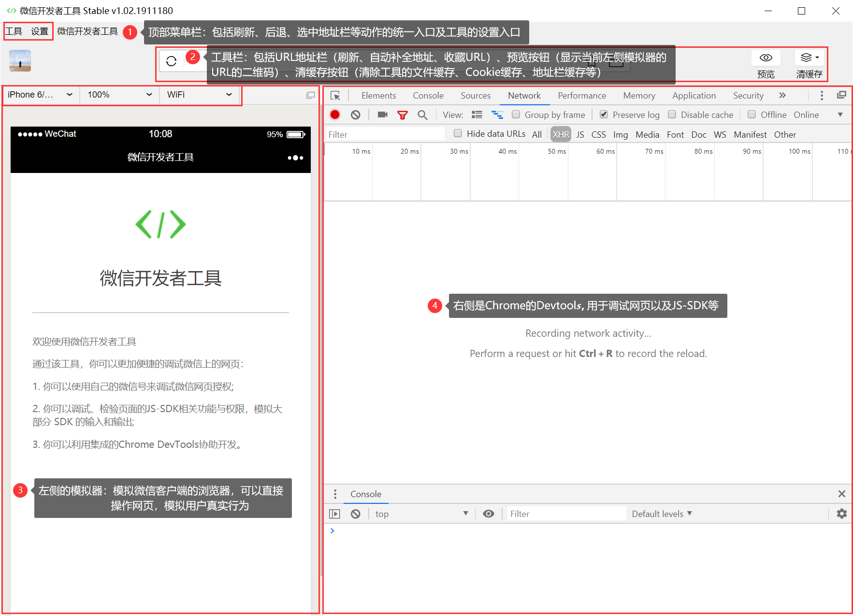Screen dimensions: 853x616
Task: Toggle the capture screenshots camera icon
Action: tap(383, 115)
